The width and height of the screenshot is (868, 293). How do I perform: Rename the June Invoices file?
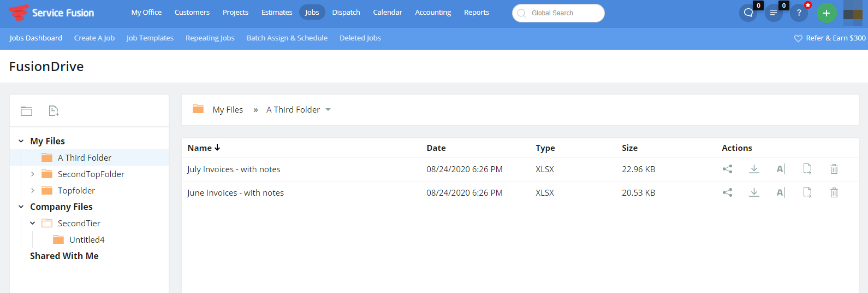coord(781,192)
